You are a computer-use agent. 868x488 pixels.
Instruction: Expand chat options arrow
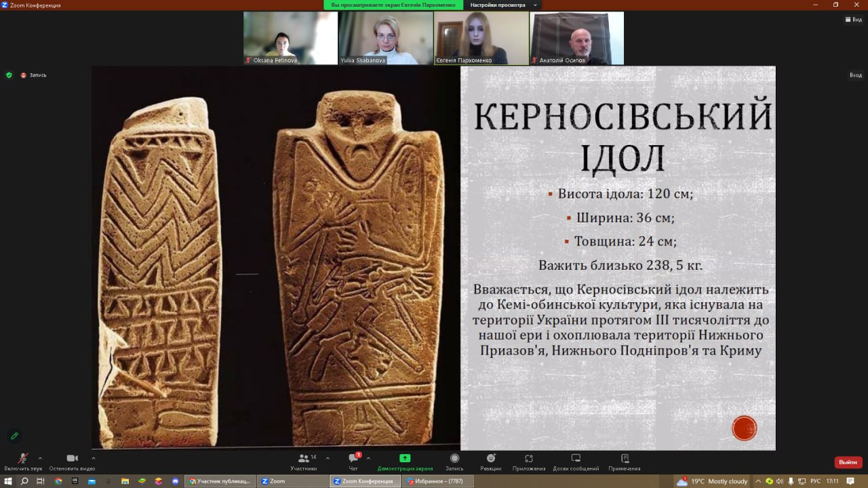[368, 458]
